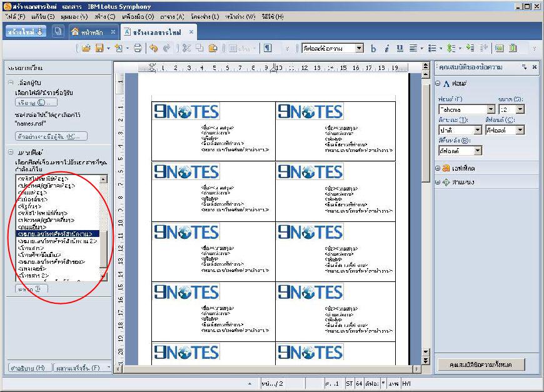
Task: Close the new document tab
Action: pos(191,32)
